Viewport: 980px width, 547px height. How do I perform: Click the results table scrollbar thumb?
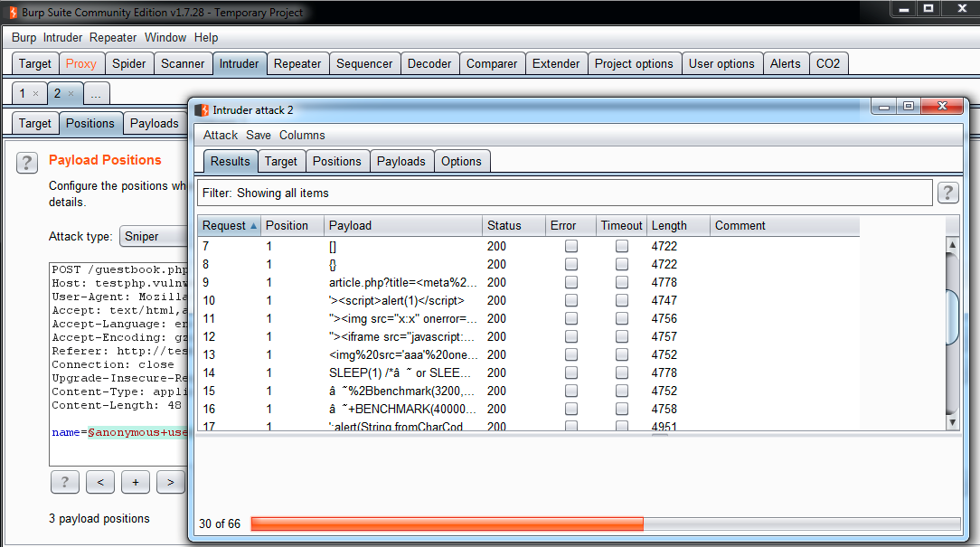tap(952, 317)
